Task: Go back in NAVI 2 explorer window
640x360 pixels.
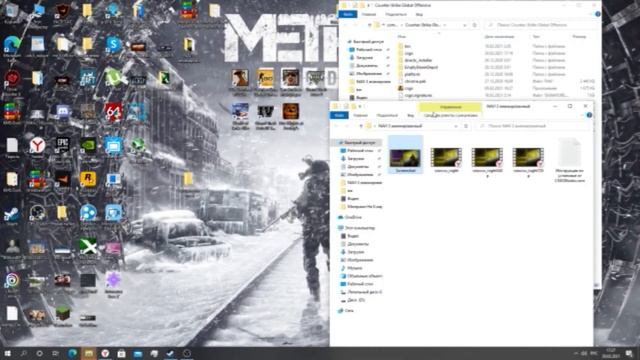Action: (337, 126)
